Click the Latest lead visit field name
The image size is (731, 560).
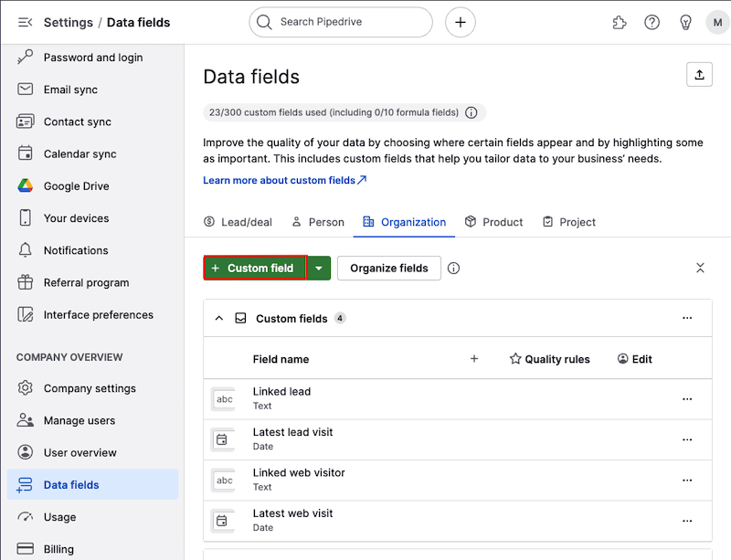pos(292,432)
